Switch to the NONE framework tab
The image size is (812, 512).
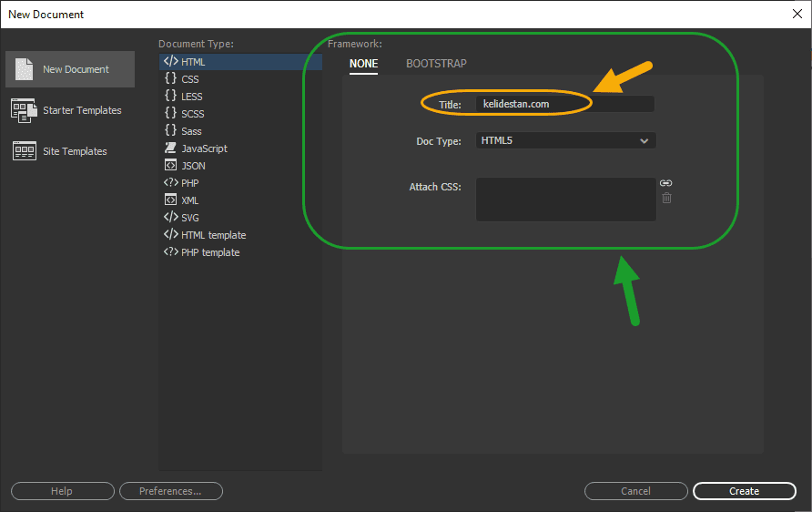point(363,64)
